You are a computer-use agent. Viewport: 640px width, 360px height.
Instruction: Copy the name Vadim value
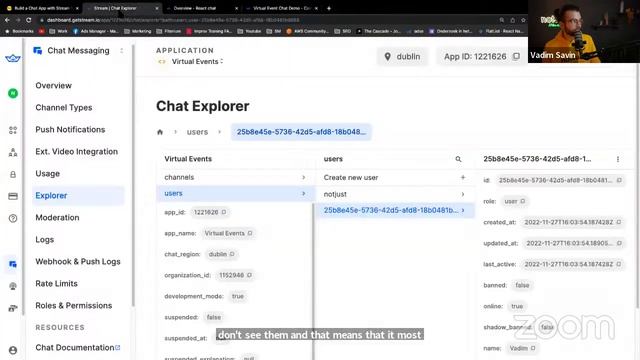pyautogui.click(x=533, y=348)
